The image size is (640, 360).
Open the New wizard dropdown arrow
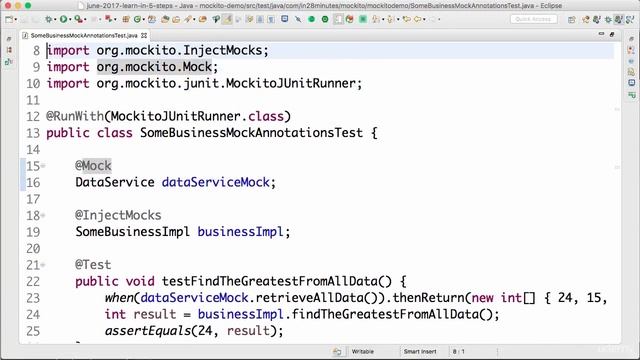point(16,19)
